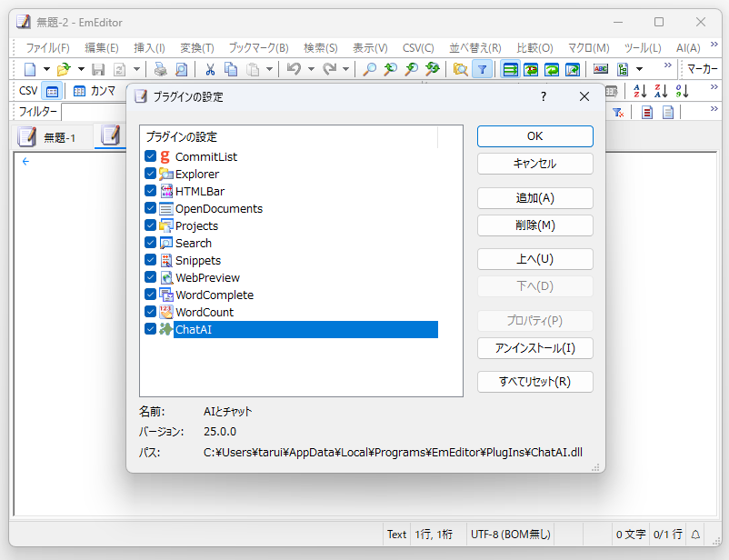This screenshot has height=560, width=729.
Task: Click the アンインストール(I) button
Action: (534, 348)
